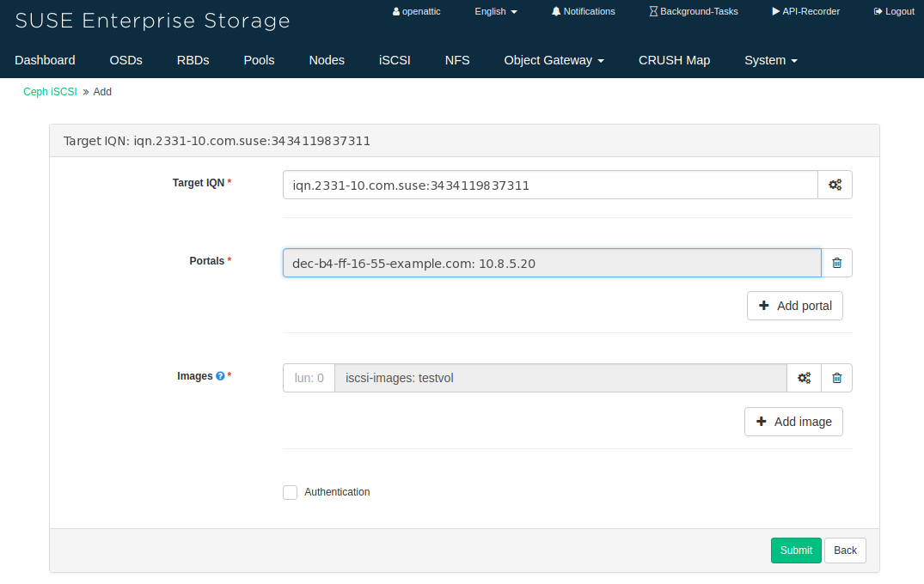Viewport: 924px width, 584px height.
Task: Open the System dropdown menu
Action: 770,60
